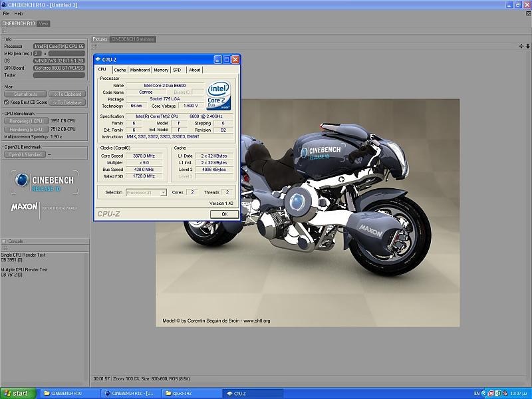Open the Mainboard tab in CPU-Z

point(140,70)
